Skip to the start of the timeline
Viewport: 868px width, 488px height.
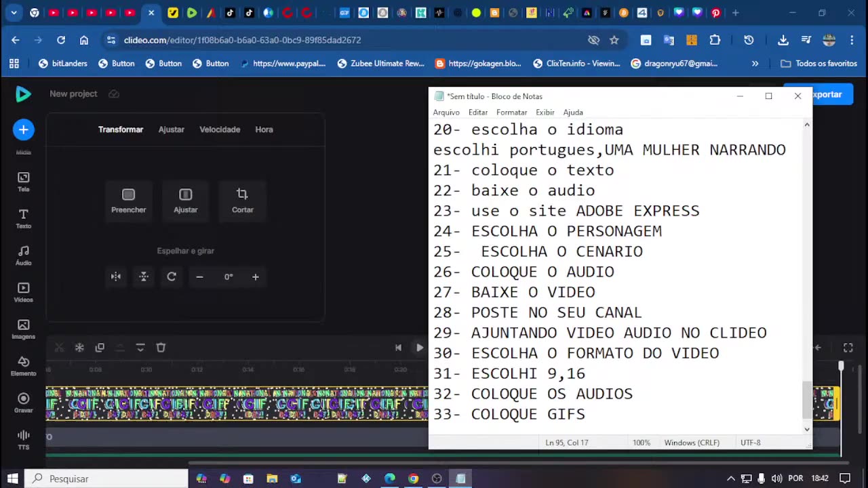click(x=398, y=348)
